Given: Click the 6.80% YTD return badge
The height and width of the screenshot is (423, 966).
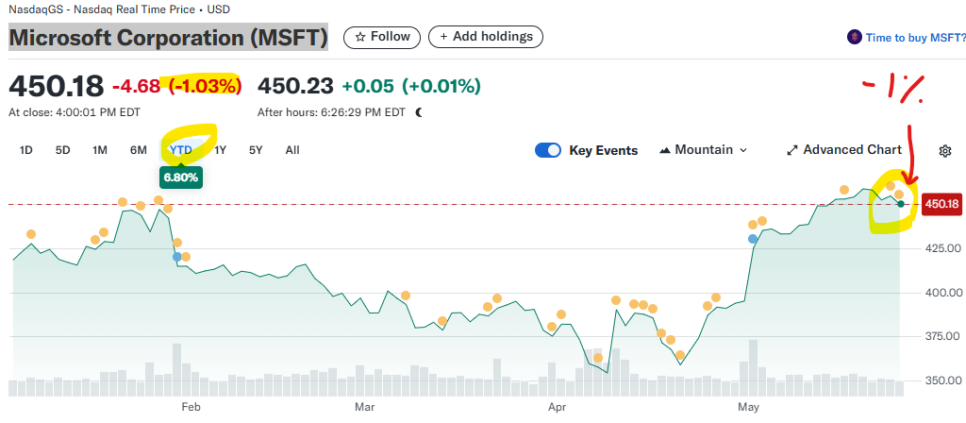Looking at the screenshot, I should click(181, 179).
